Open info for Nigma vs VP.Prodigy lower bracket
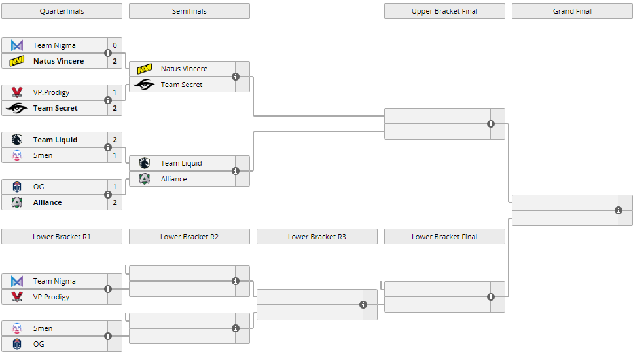 click(x=108, y=289)
